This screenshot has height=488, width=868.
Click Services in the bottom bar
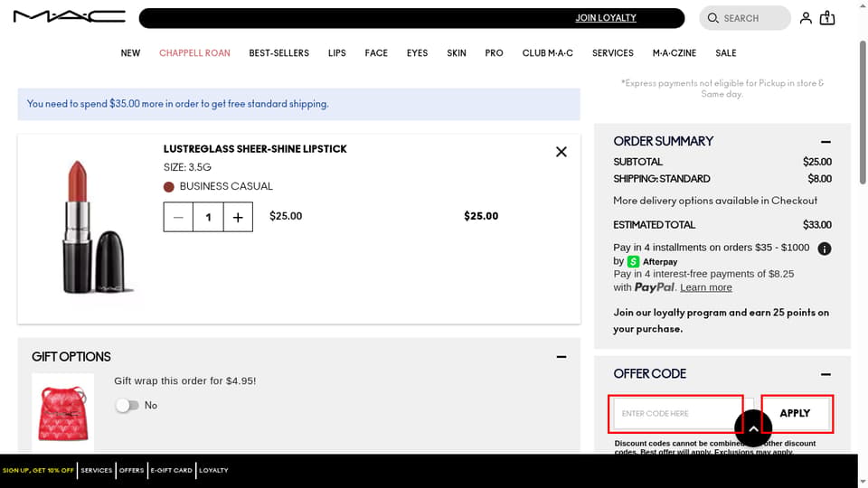pos(97,470)
